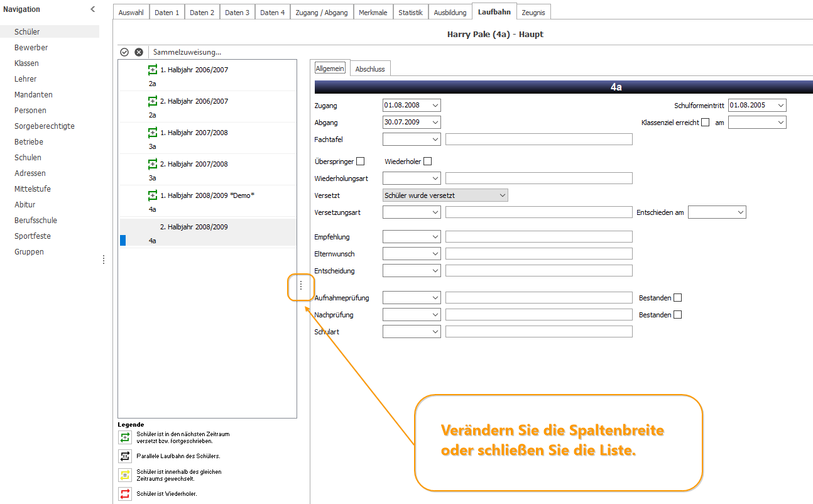Check Bestanden for Aufnahmeprüfung
Image resolution: width=813 pixels, height=504 pixels.
tap(677, 298)
